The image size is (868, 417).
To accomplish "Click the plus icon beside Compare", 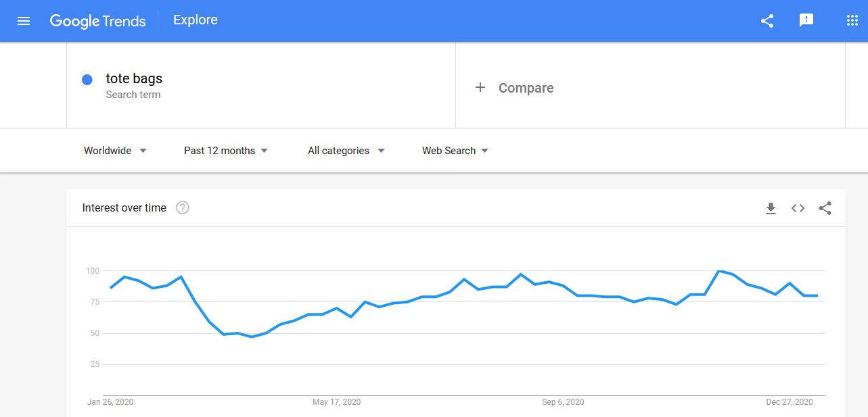I will tap(480, 87).
